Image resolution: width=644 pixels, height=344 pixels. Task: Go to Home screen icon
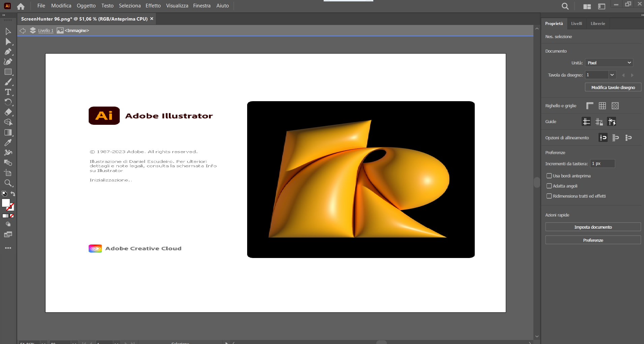(x=21, y=6)
